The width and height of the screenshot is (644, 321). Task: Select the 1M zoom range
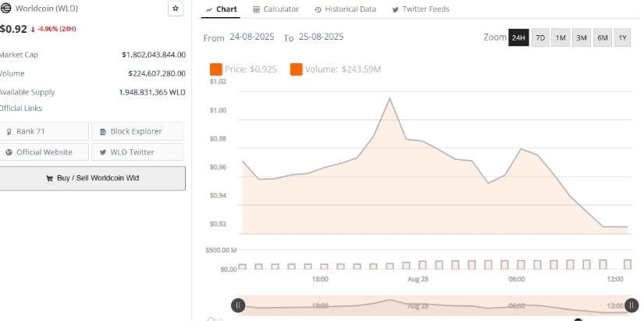click(x=560, y=37)
